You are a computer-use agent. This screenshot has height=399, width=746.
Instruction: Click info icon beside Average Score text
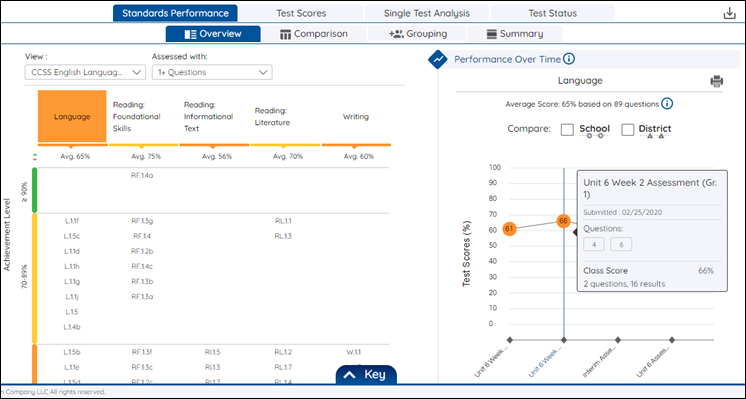tap(667, 104)
